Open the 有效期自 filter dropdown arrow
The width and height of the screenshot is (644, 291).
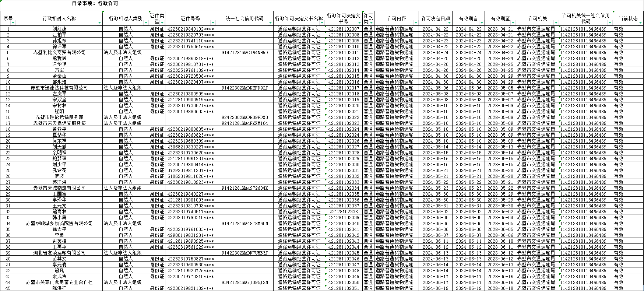(x=481, y=23)
